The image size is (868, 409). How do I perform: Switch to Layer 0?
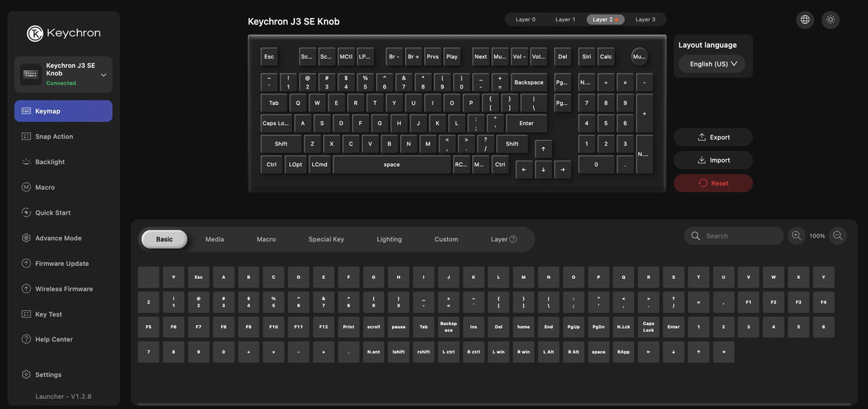click(526, 20)
